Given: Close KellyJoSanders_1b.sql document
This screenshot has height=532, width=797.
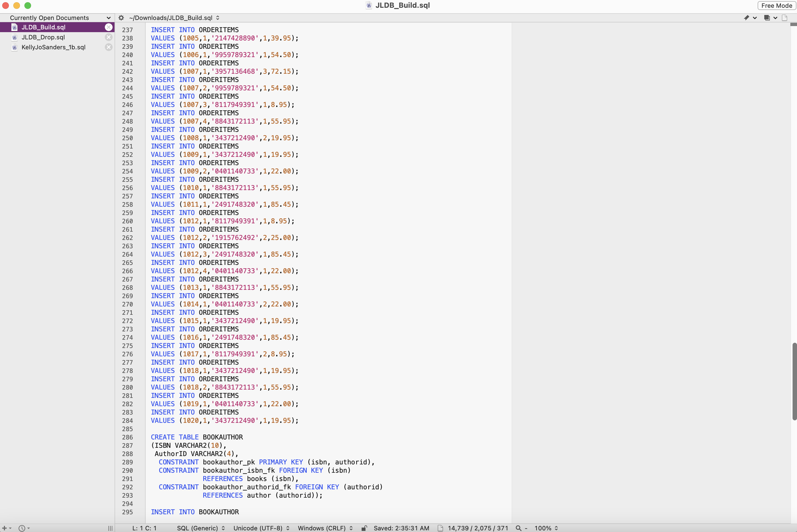Looking at the screenshot, I should (109, 47).
